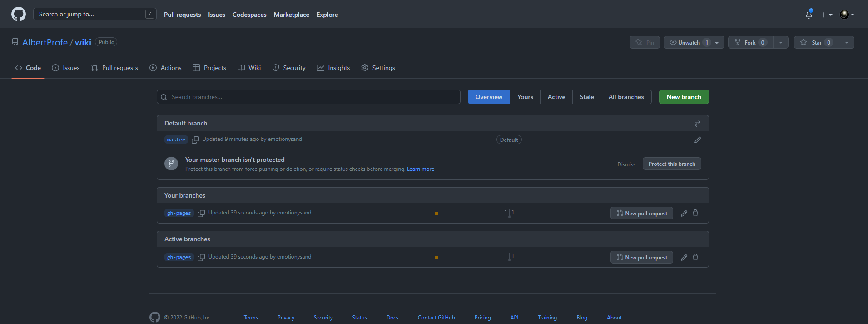Open the master branch link

tap(176, 140)
